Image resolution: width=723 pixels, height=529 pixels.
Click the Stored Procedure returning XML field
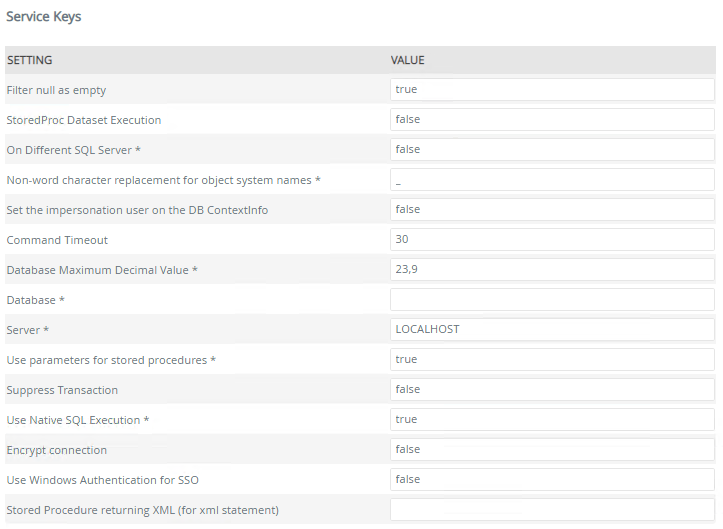click(x=552, y=509)
